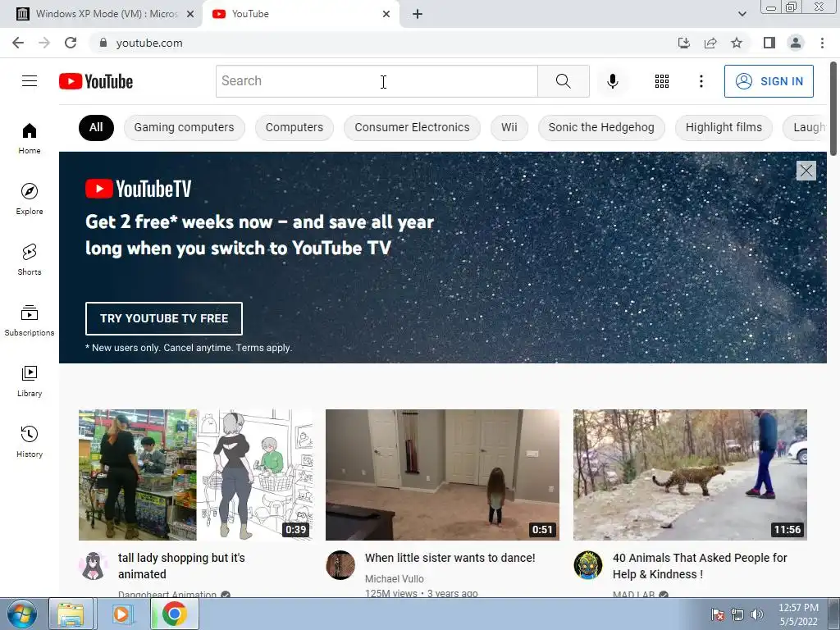The width and height of the screenshot is (840, 630).
Task: Select the All filter chip
Action: click(96, 127)
